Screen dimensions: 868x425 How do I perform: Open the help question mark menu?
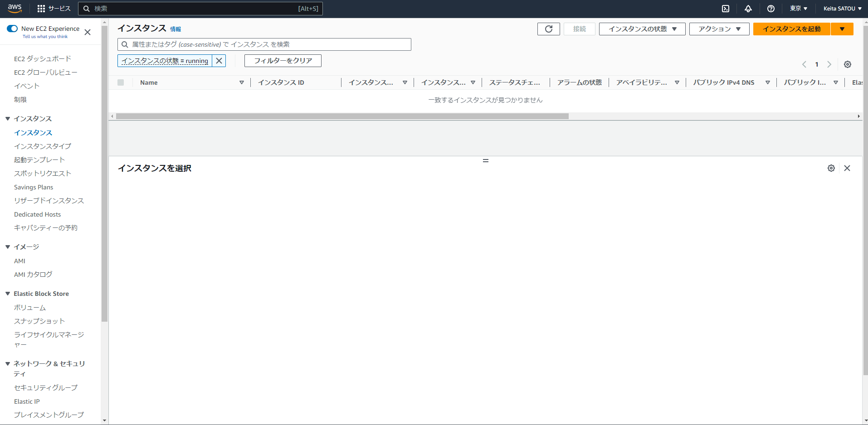(771, 9)
